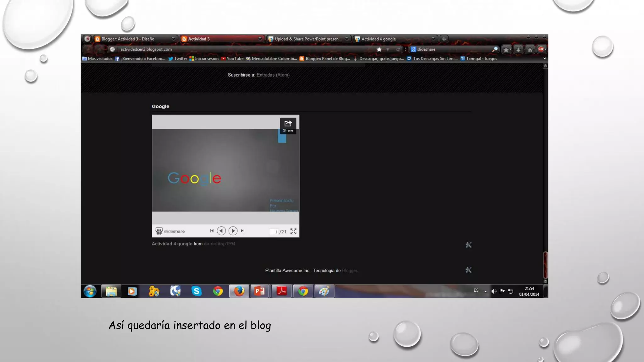Open the Windows Start menu

tap(90, 291)
